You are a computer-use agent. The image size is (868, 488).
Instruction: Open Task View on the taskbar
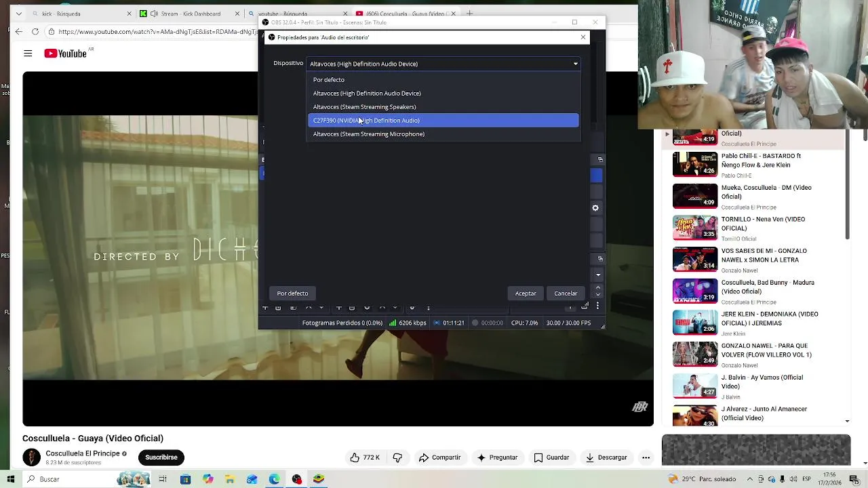pyautogui.click(x=163, y=479)
